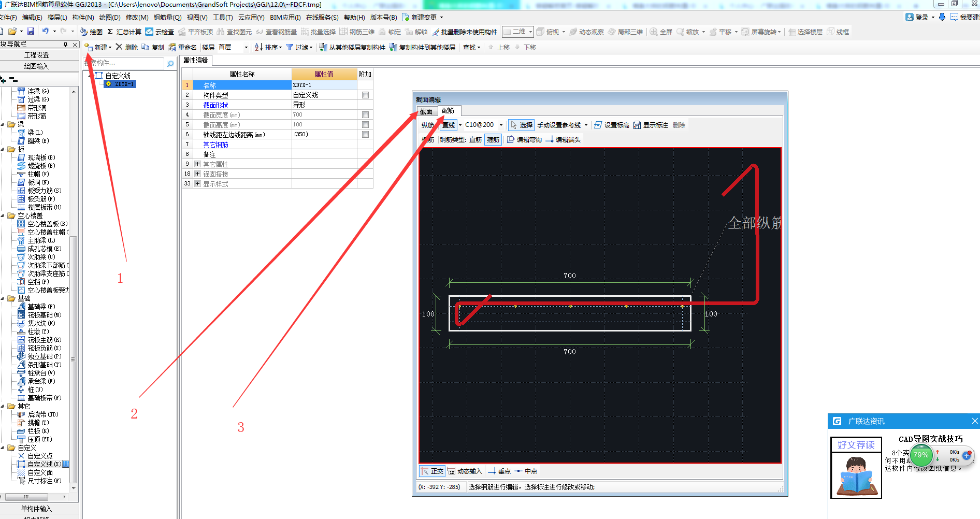Toggle 直线 line drawing mode
Image resolution: width=980 pixels, height=519 pixels.
449,125
